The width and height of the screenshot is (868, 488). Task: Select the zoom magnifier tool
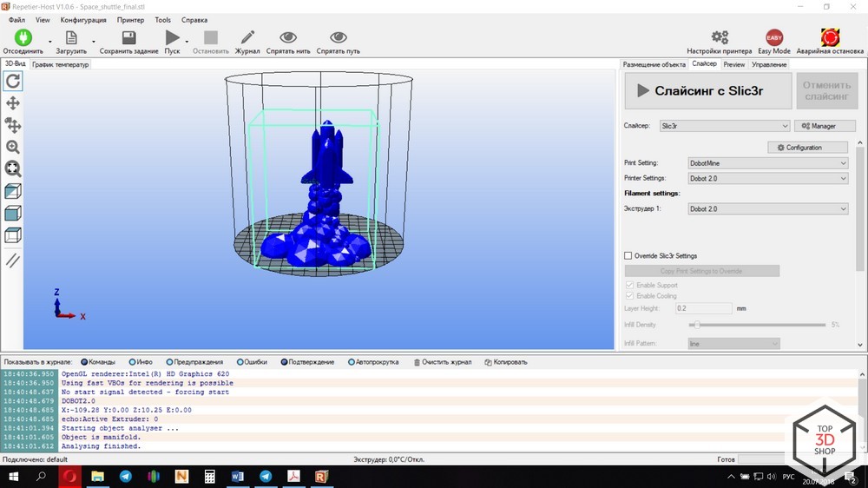click(x=13, y=147)
